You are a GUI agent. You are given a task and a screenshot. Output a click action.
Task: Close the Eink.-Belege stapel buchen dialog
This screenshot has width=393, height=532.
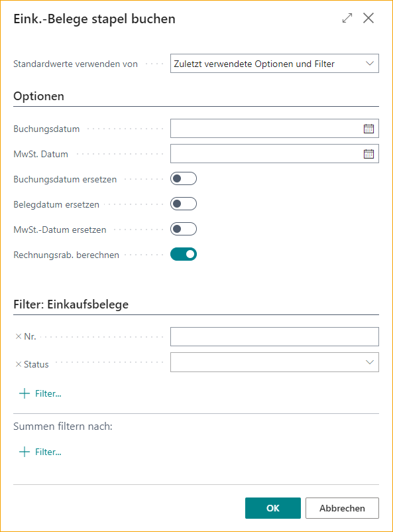point(368,19)
